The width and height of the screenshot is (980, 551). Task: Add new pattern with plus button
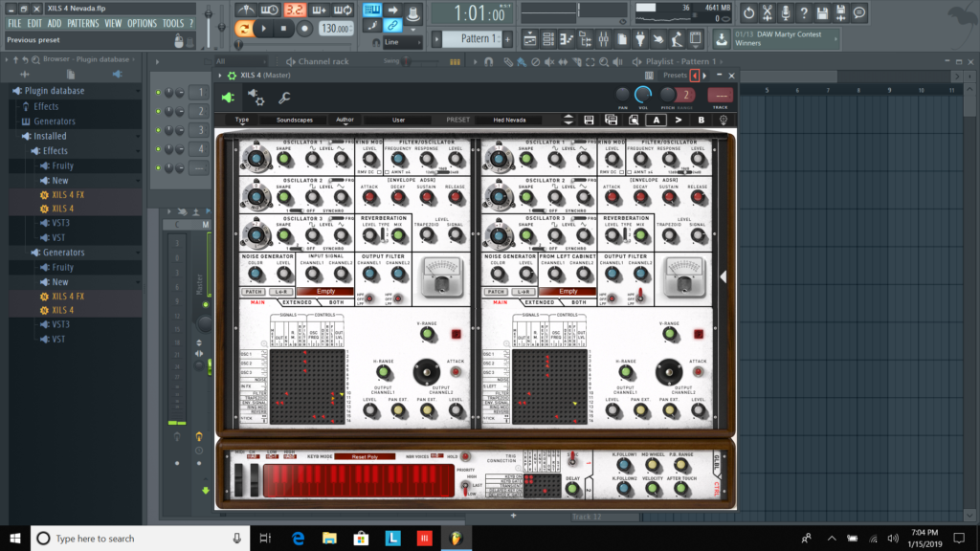507,38
